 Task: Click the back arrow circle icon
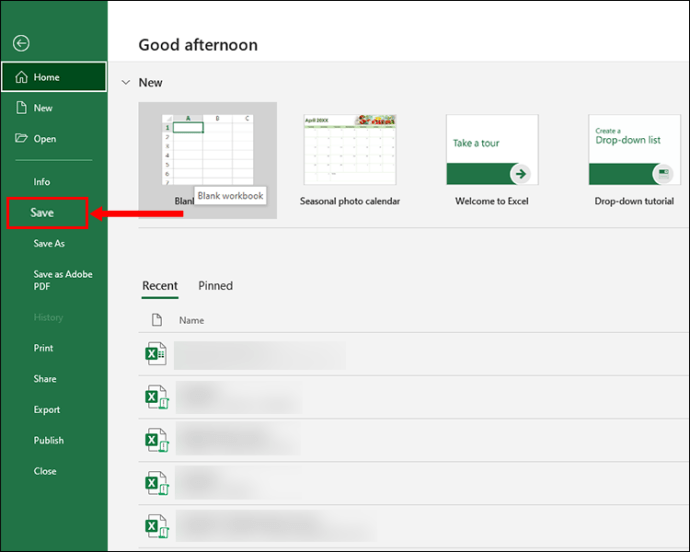click(21, 43)
